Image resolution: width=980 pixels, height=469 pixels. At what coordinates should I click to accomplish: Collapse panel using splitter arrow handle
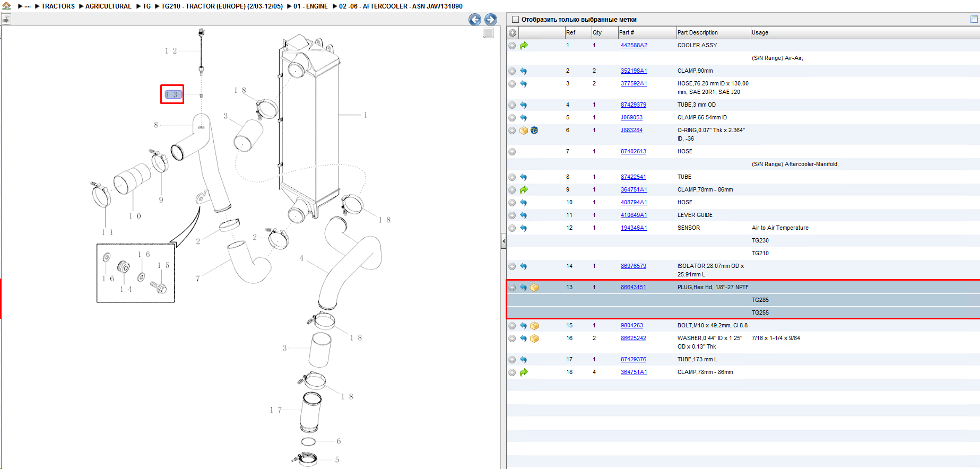coord(504,241)
